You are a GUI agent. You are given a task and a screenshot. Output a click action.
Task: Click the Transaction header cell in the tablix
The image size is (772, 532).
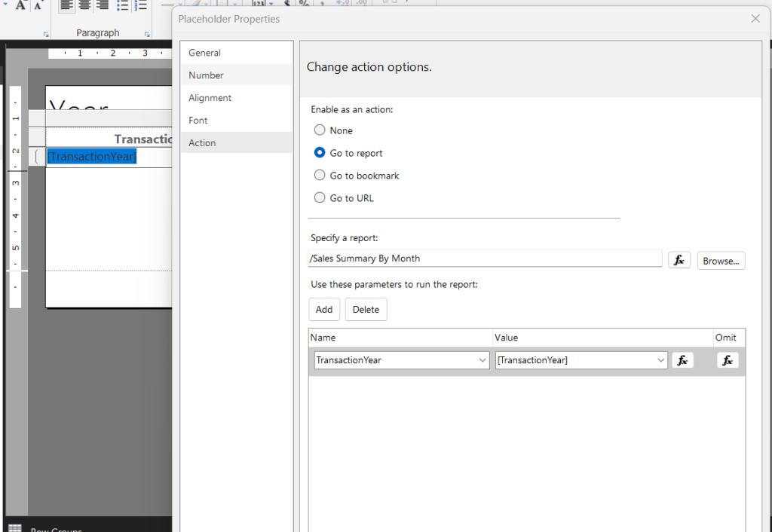tap(109, 139)
